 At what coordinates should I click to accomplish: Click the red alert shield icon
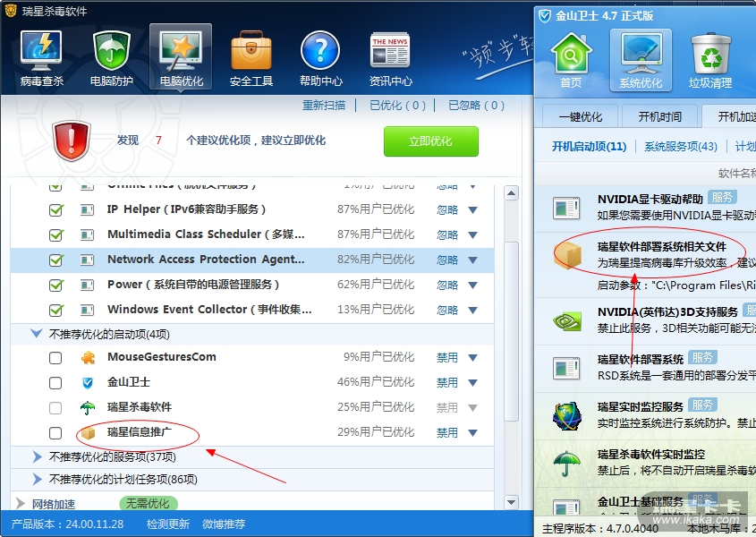(72, 141)
